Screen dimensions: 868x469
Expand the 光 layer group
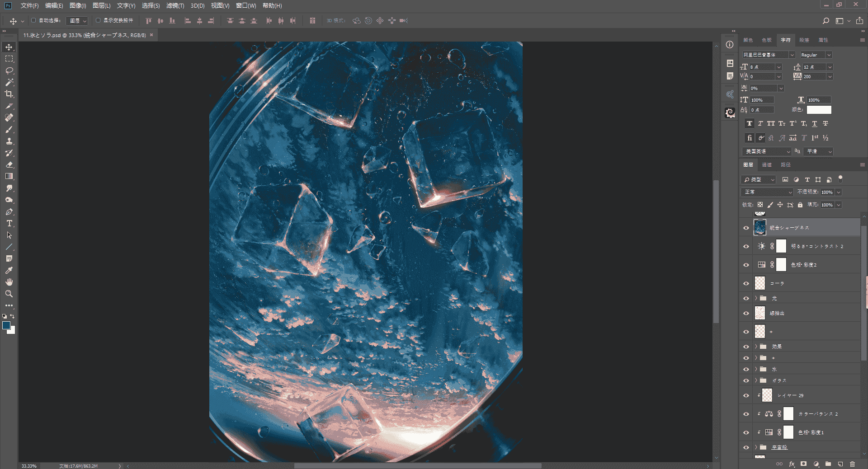pyautogui.click(x=756, y=298)
